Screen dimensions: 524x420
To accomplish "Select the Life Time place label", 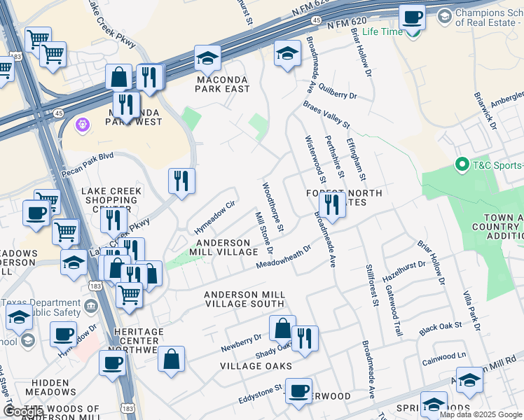I will 382,31.
